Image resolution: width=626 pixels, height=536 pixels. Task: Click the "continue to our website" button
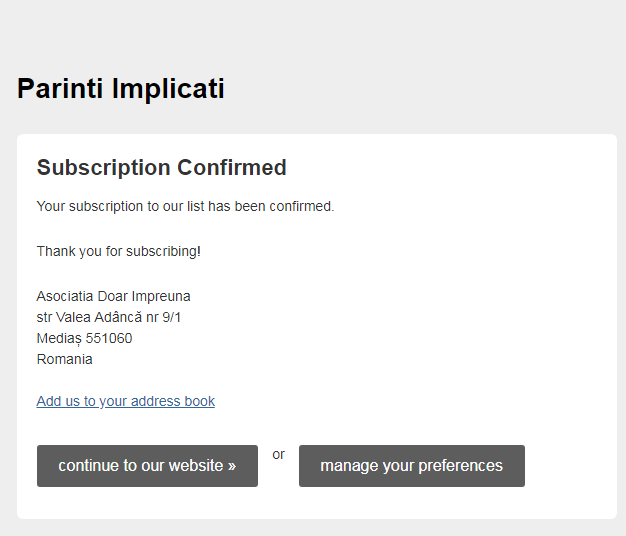click(x=147, y=466)
